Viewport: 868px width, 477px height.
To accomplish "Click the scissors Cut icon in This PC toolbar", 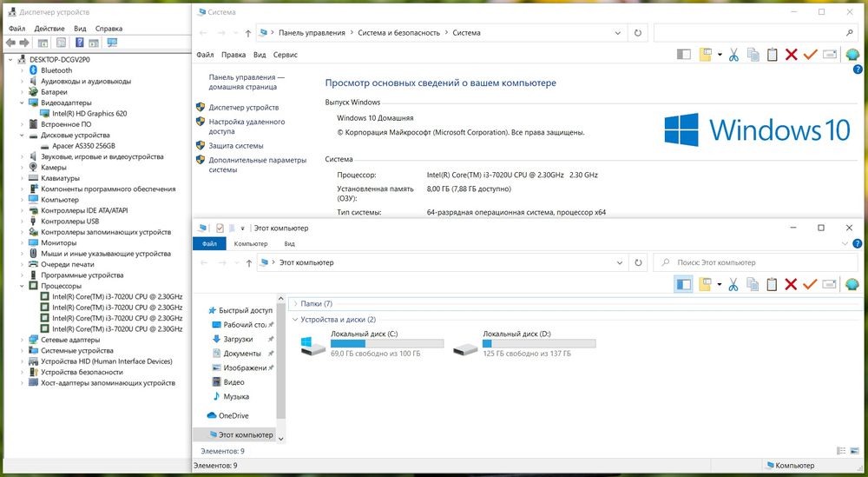I will tap(733, 285).
